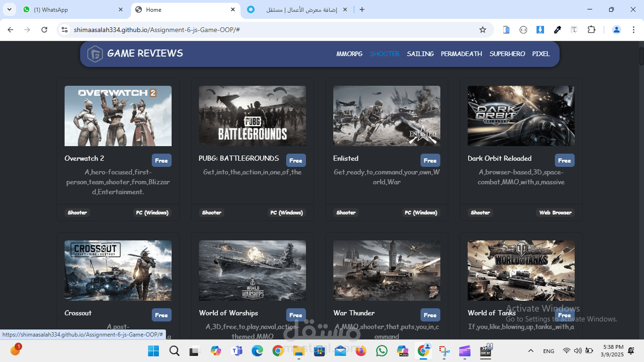Close the WhatsApp tab
The width and height of the screenshot is (644, 362).
(x=121, y=9)
